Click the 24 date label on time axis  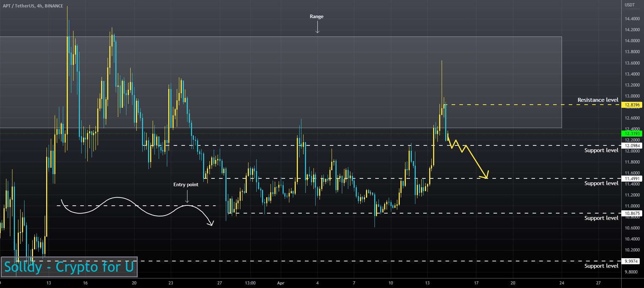point(562,283)
